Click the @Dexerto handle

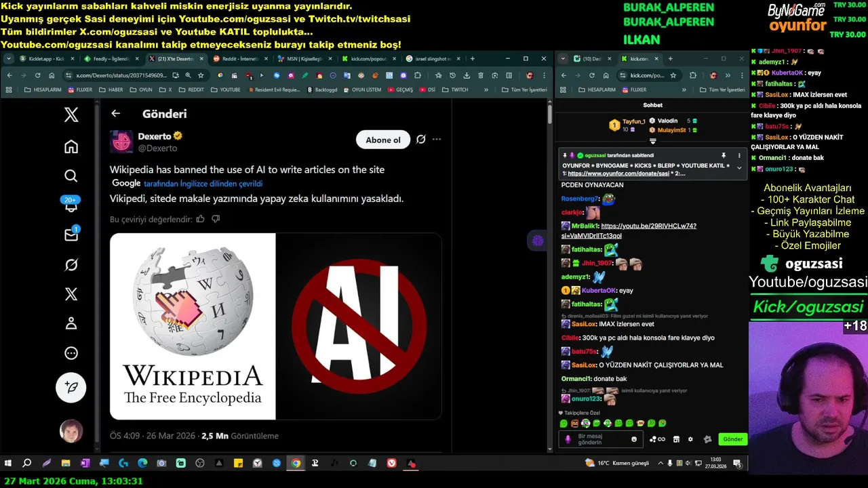pos(157,148)
